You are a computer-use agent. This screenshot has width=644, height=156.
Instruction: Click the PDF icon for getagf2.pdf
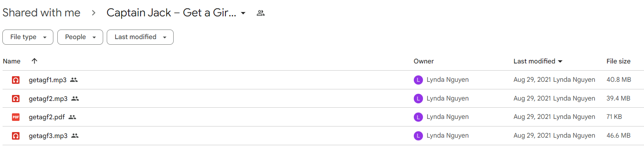[x=16, y=117]
